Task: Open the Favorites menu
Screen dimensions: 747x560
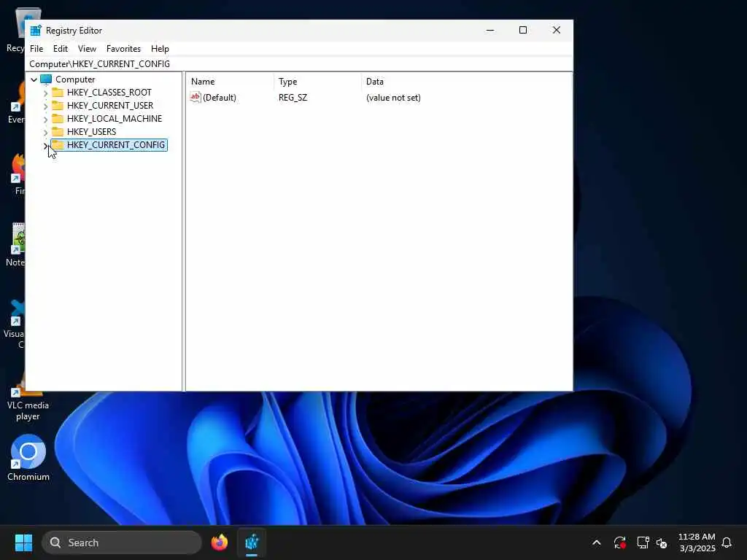Action: (123, 49)
